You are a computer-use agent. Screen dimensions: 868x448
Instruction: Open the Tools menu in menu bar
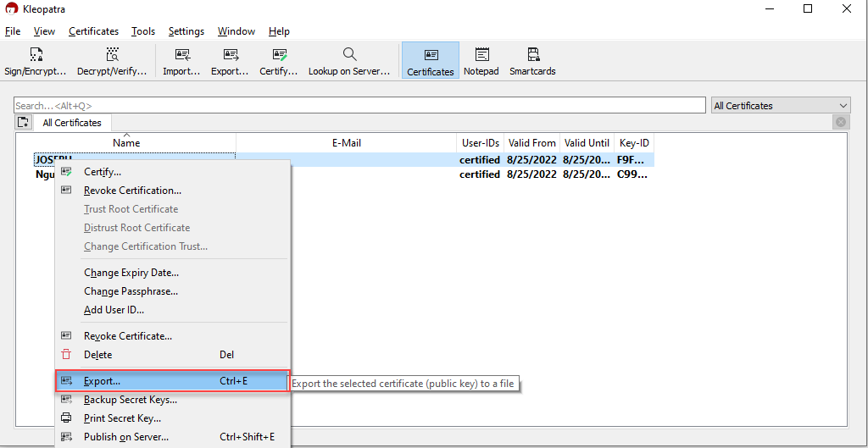143,31
